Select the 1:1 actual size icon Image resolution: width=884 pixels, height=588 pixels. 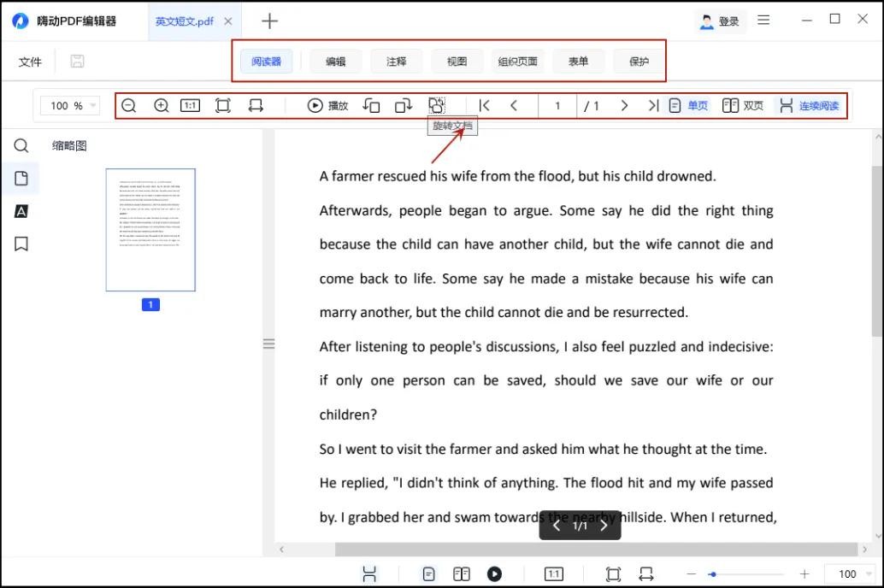[190, 105]
